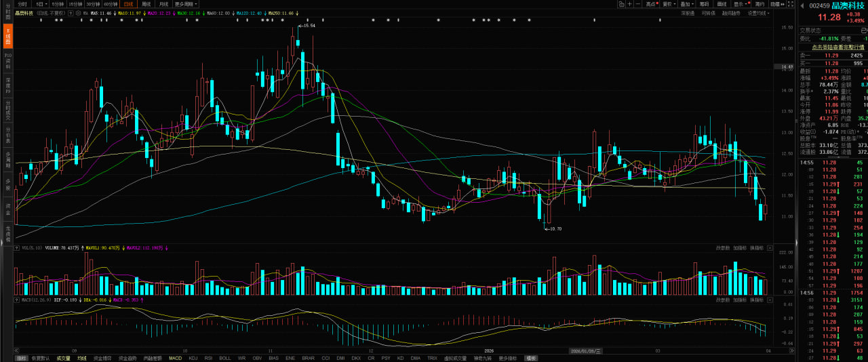Viewport: 868px width, 362px height.
Task: Toggle the 筹码 chip distribution view
Action: pyautogui.click(x=705, y=4)
